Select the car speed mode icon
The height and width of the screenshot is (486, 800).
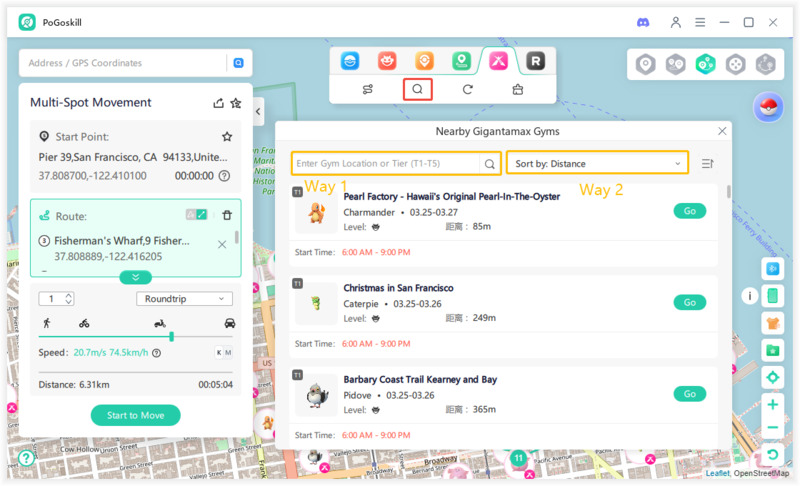point(230,323)
